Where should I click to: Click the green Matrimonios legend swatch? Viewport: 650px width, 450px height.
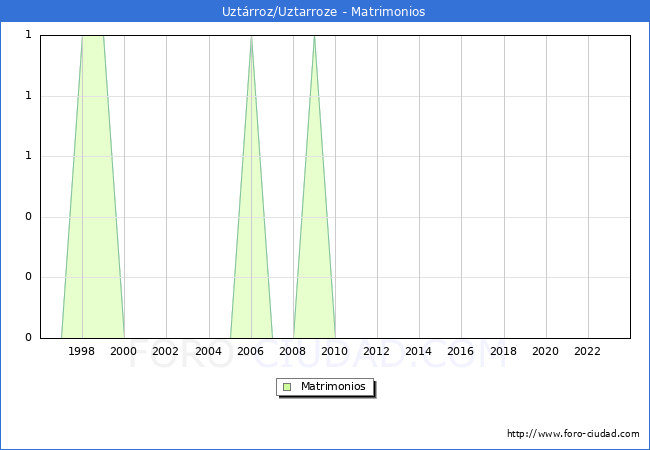point(287,387)
